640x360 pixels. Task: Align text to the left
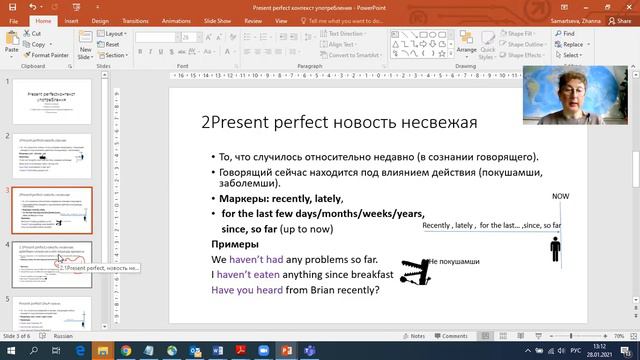pyautogui.click(x=247, y=52)
